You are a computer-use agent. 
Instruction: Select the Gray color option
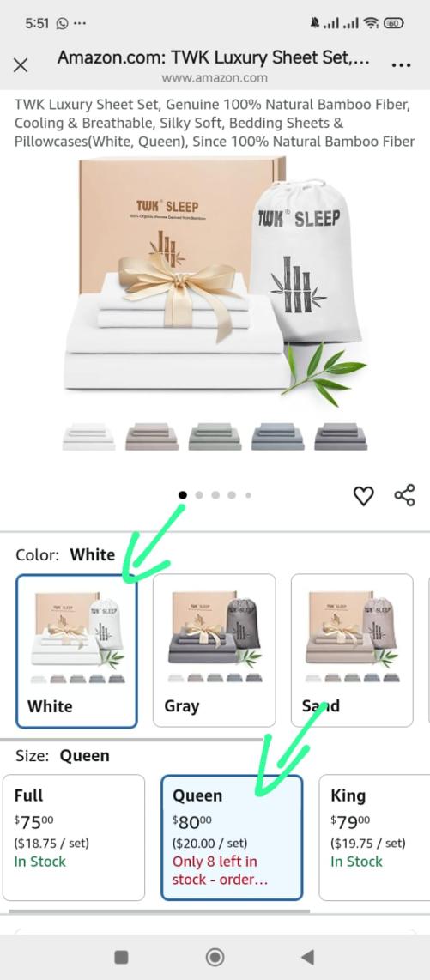pos(215,650)
